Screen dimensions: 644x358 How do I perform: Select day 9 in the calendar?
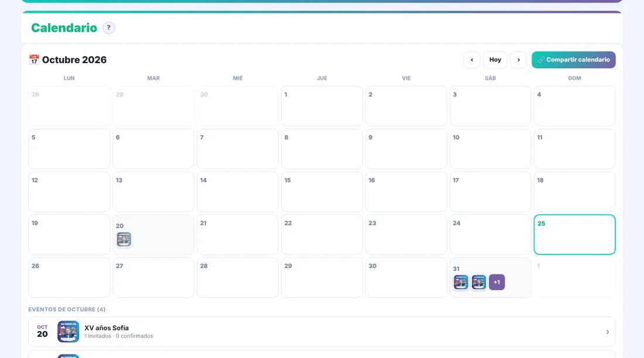tap(406, 149)
